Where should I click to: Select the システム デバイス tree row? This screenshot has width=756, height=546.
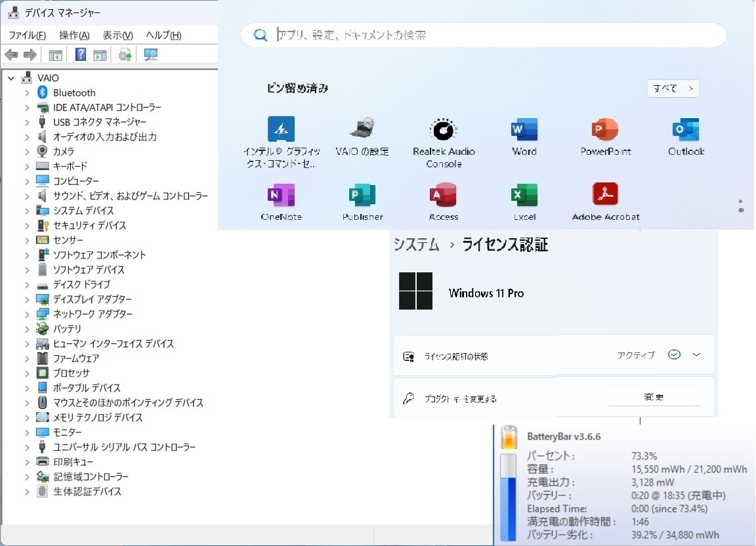click(83, 211)
